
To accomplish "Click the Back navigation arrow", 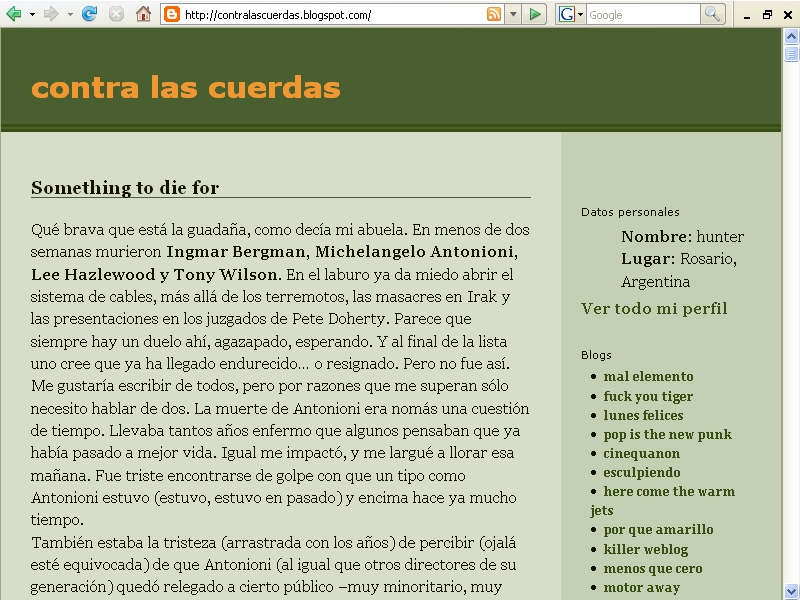I will click(14, 14).
